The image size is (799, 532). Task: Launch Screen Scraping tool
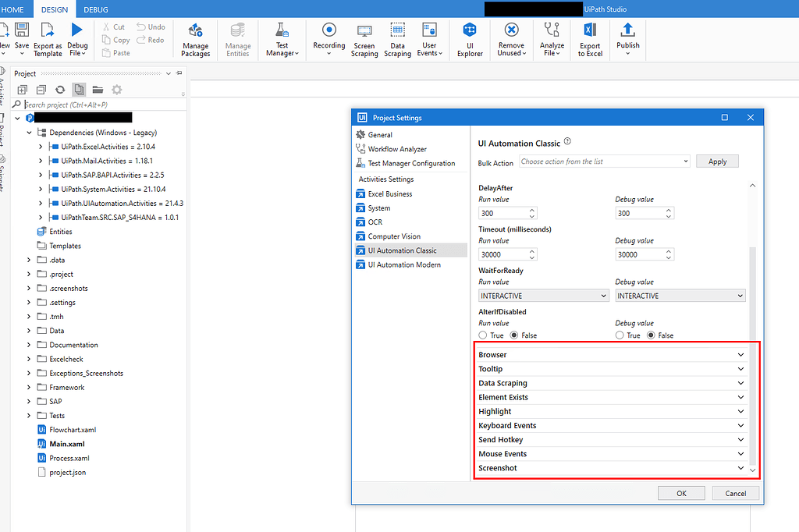click(364, 39)
